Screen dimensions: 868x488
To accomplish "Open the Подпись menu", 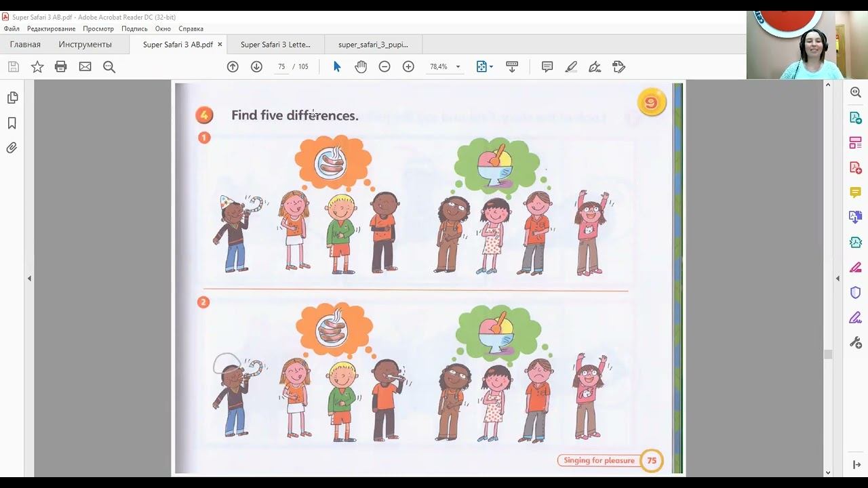I will pyautogui.click(x=134, y=28).
